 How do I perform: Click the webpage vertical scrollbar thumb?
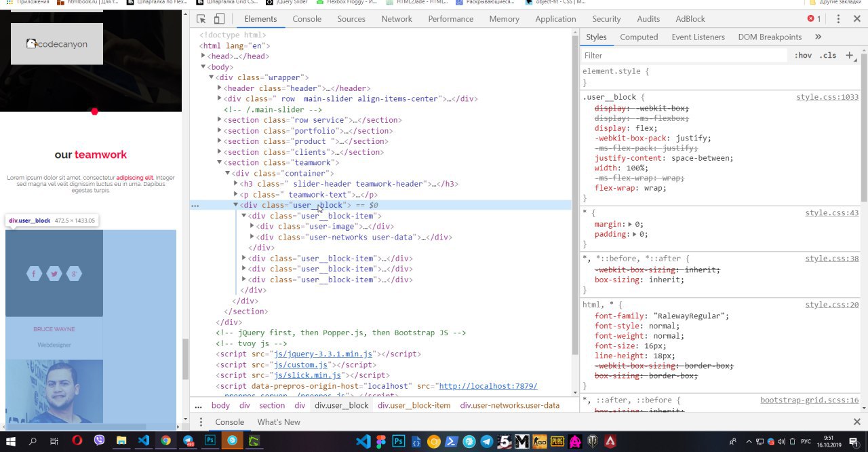(185, 358)
